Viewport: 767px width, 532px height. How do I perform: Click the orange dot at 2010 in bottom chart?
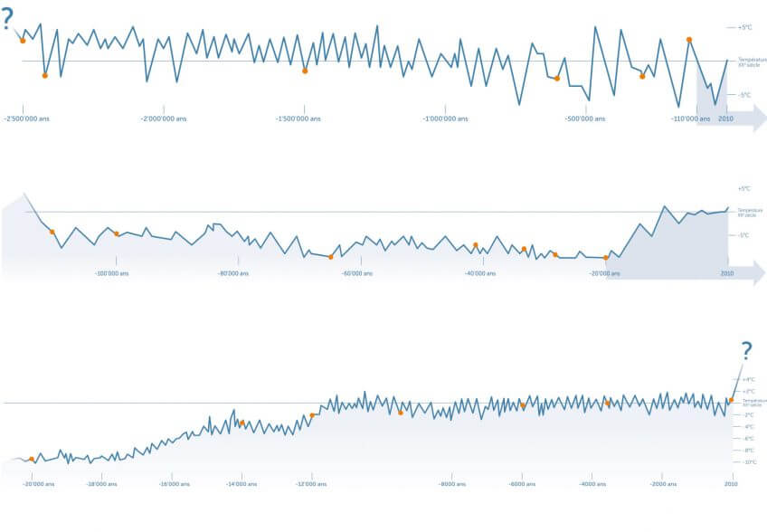click(731, 400)
